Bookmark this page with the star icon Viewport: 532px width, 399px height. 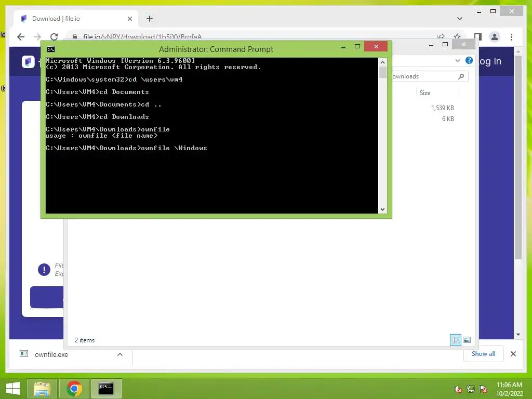[x=457, y=36]
